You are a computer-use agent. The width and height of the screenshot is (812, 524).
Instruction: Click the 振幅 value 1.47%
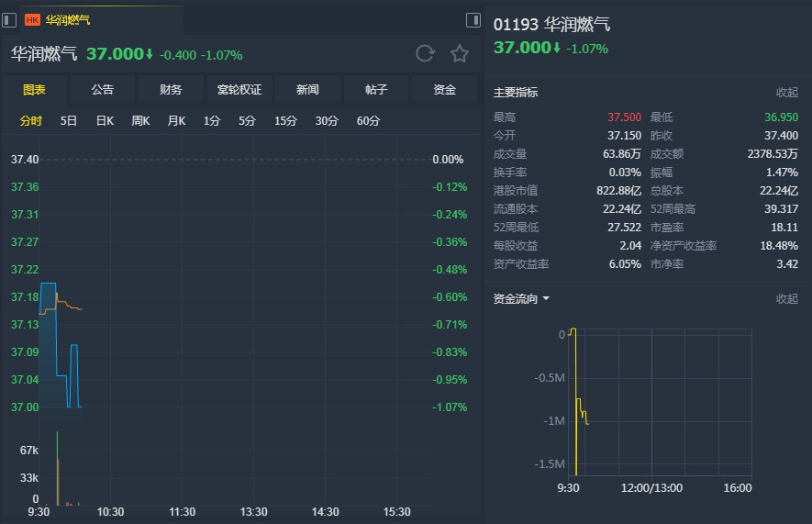[x=782, y=172]
